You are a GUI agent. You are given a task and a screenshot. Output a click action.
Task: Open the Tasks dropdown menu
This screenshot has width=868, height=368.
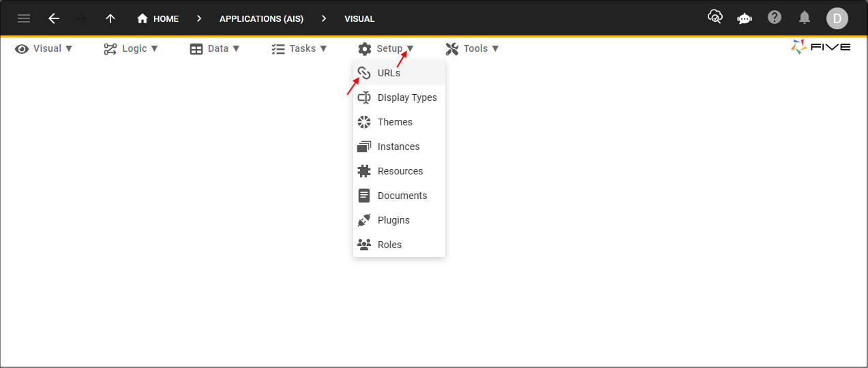(x=299, y=48)
